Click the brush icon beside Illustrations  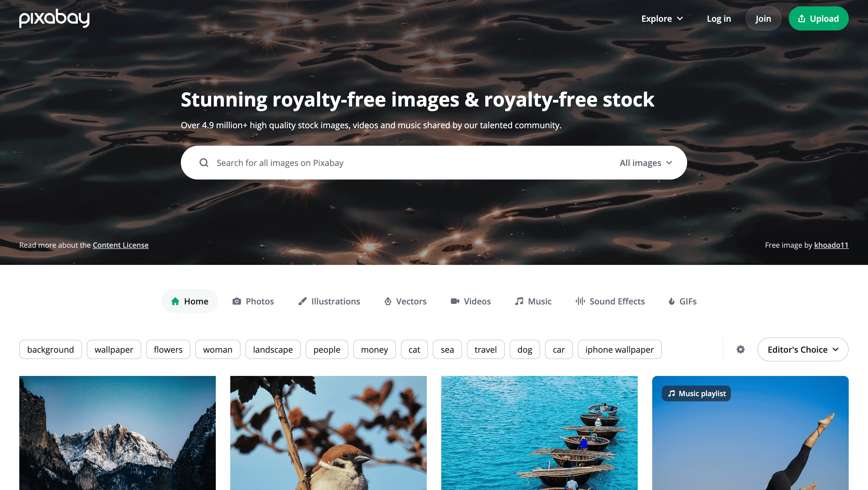point(302,301)
